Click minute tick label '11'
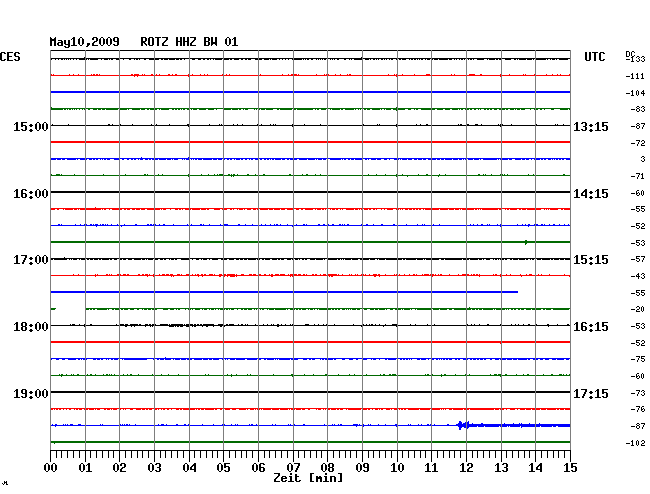 (431, 468)
